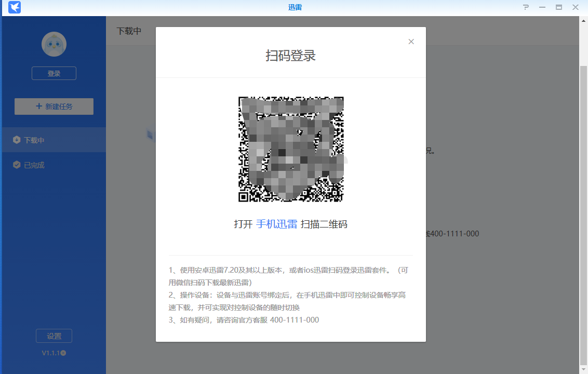Click the small badge icon next to V1.1.1
Screen dimensions: 588x374
pos(62,352)
